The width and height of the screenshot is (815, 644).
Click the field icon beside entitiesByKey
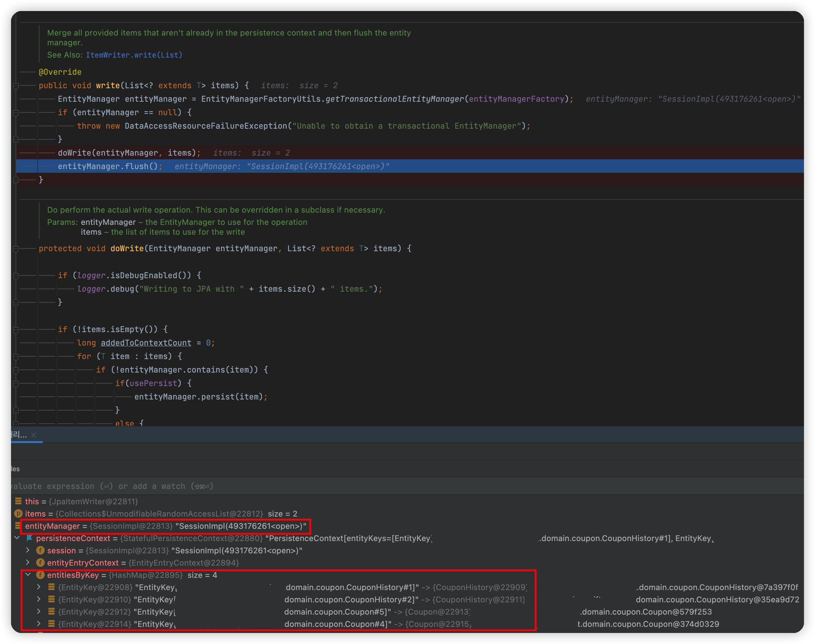tap(40, 575)
